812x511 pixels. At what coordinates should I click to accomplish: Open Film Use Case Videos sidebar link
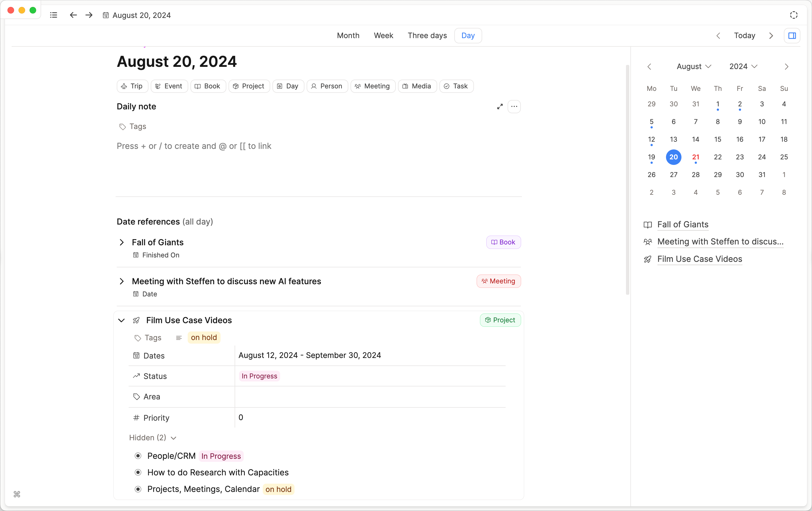(699, 259)
